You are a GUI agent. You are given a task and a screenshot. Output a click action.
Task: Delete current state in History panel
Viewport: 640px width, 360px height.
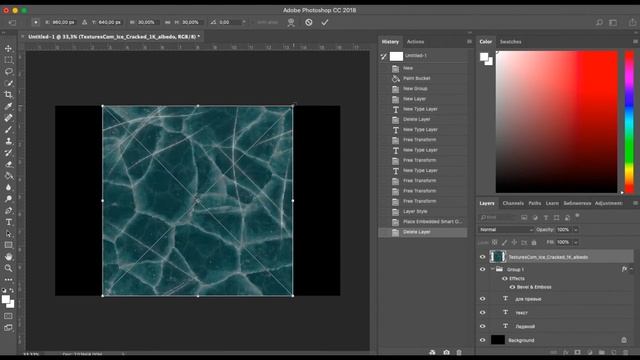click(x=459, y=352)
